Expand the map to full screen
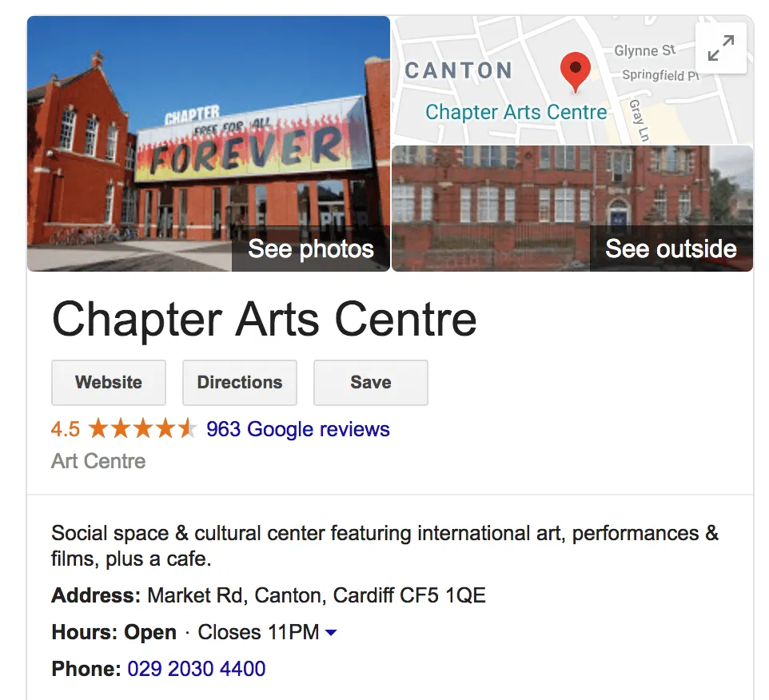 (x=720, y=48)
